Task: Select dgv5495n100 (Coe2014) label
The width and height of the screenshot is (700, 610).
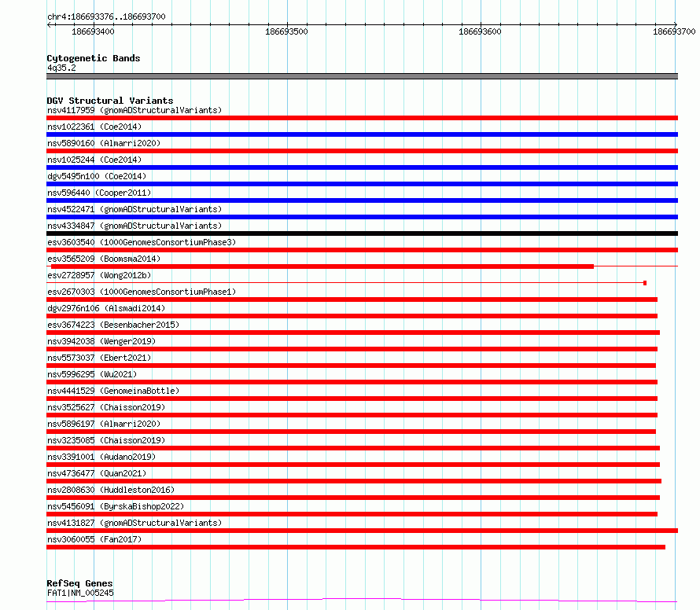Action: 97,176
